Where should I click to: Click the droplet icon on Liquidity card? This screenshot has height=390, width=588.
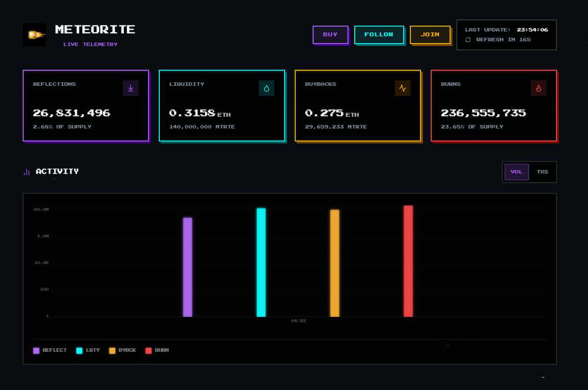tap(267, 88)
